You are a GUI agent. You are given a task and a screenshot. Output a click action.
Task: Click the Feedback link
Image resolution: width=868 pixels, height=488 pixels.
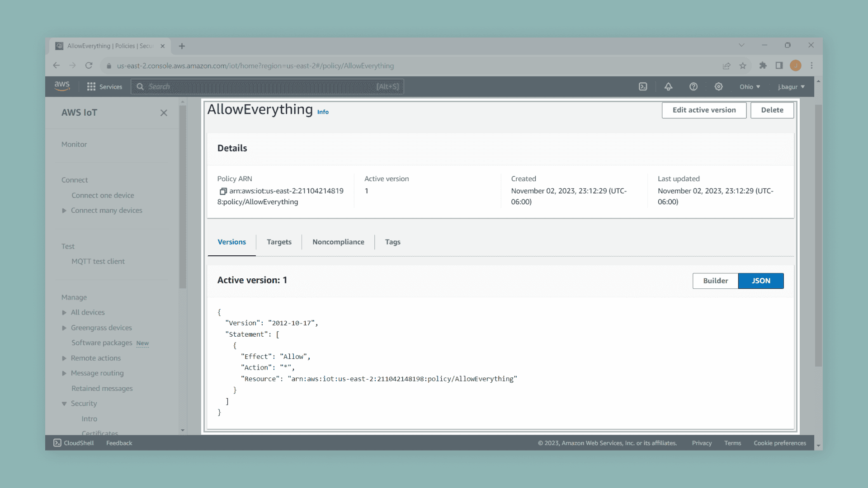coord(119,443)
